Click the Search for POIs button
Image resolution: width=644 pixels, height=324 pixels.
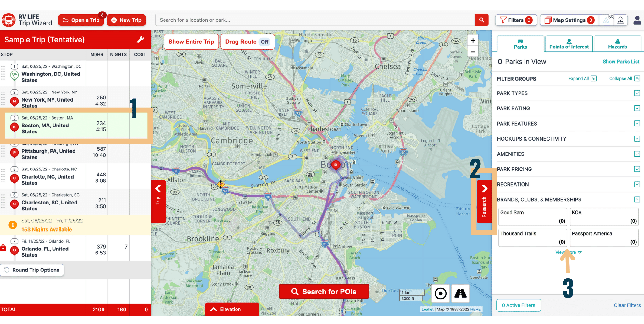[x=324, y=292]
